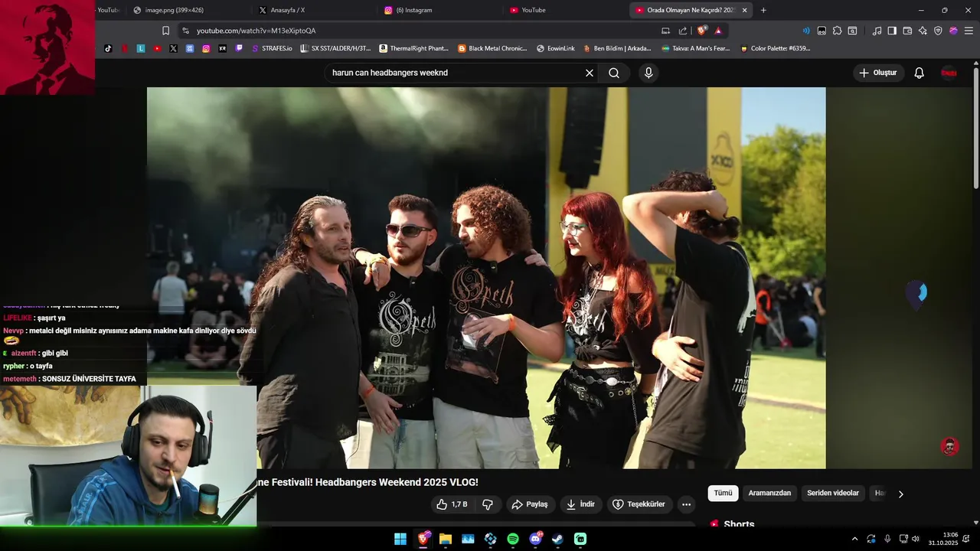Open Color Palette: #6359 bookmark
The width and height of the screenshot is (980, 551).
tap(775, 48)
